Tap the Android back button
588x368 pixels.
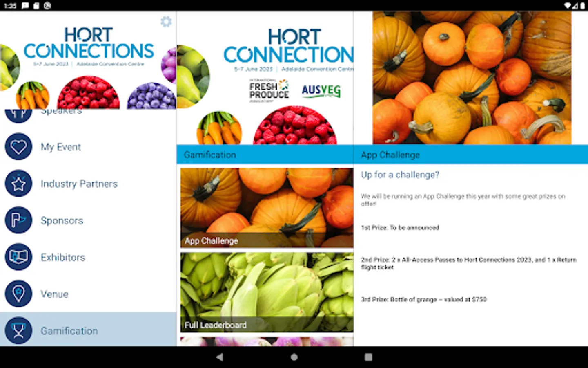pos(220,357)
